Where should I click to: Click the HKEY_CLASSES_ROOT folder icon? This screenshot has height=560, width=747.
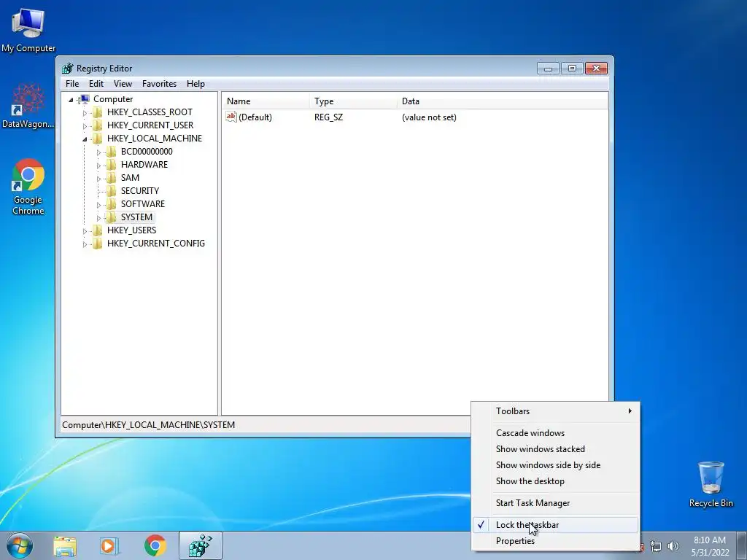click(x=97, y=112)
